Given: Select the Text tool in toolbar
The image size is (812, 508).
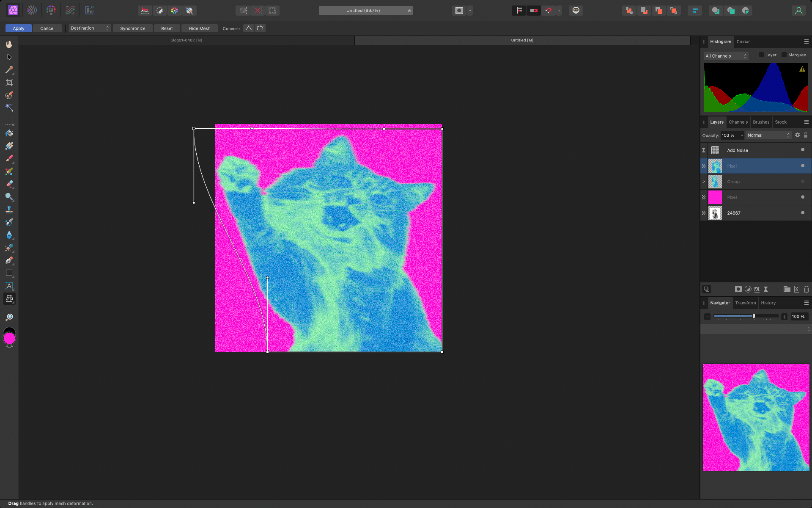Looking at the screenshot, I should 9,286.
